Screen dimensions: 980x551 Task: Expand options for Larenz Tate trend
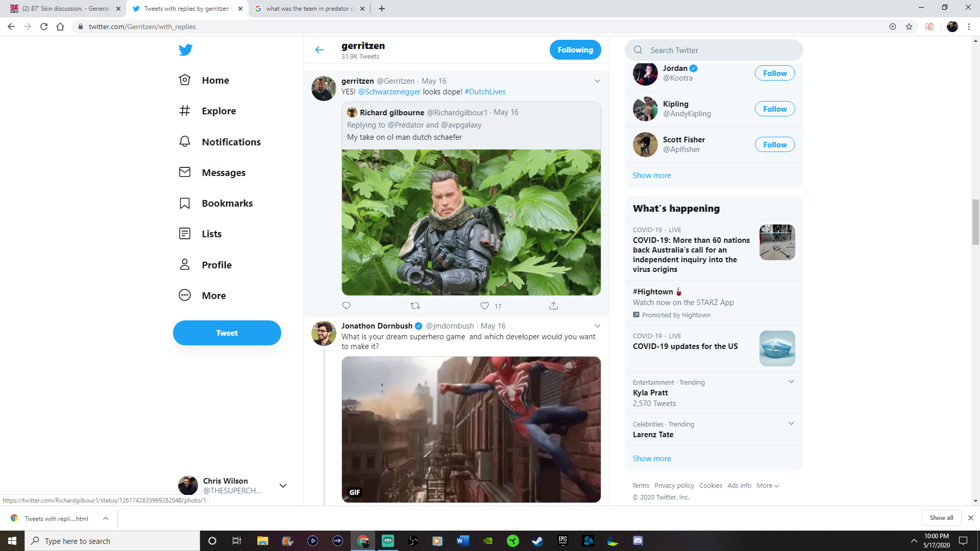tap(791, 423)
